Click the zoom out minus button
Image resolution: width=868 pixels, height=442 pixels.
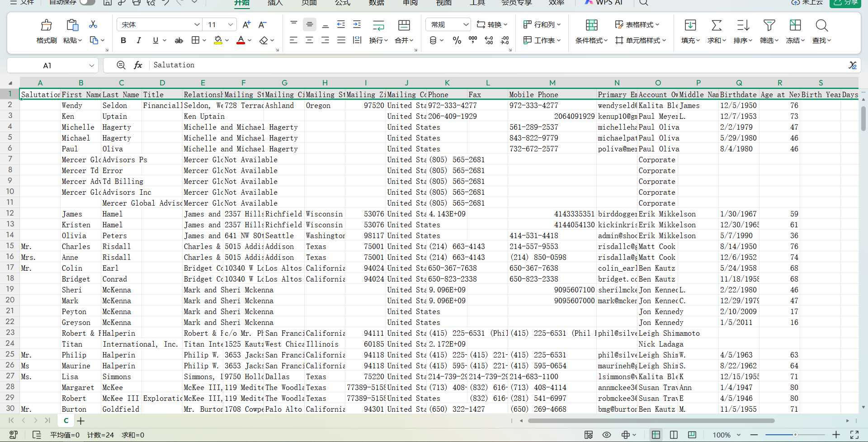(x=754, y=435)
